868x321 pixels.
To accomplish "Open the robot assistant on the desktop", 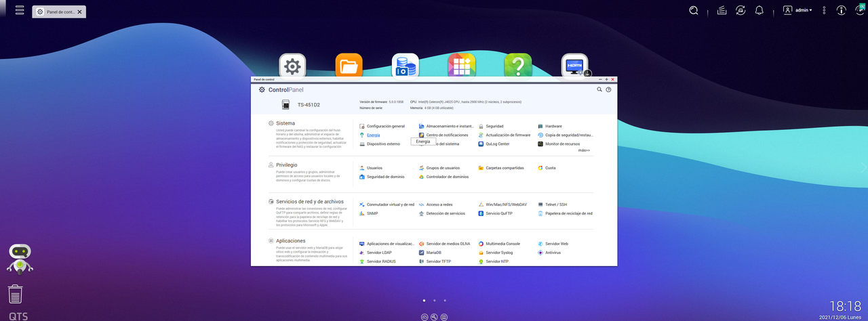I will tap(20, 259).
